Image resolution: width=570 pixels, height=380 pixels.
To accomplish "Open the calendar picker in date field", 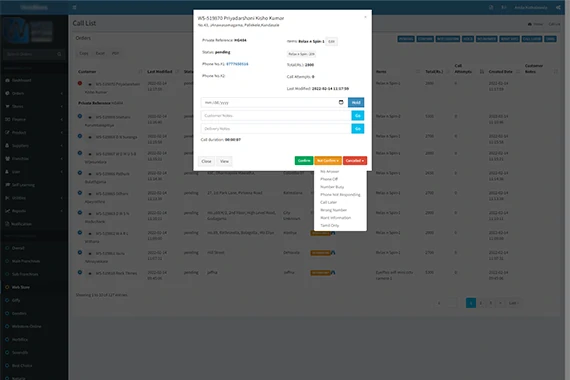I will (x=341, y=102).
